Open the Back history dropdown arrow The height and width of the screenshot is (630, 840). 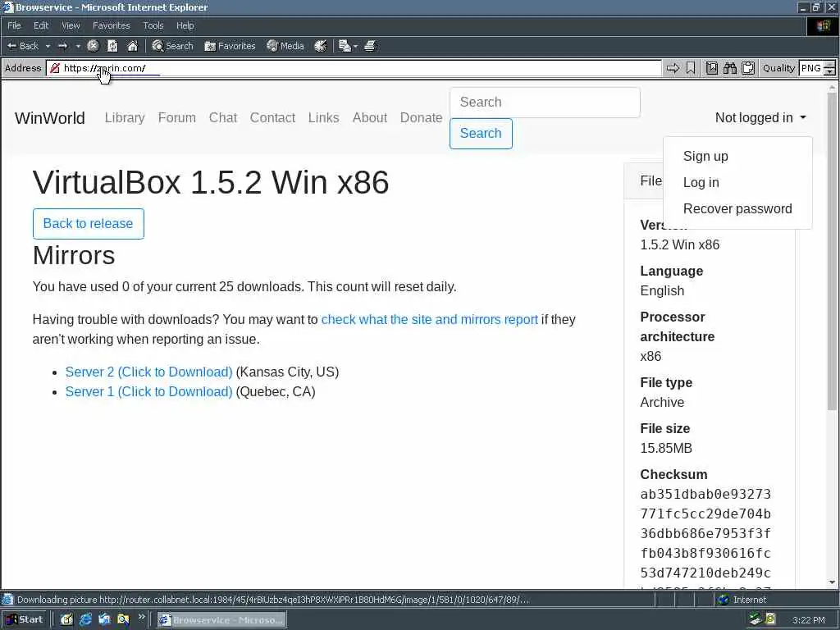(48, 46)
